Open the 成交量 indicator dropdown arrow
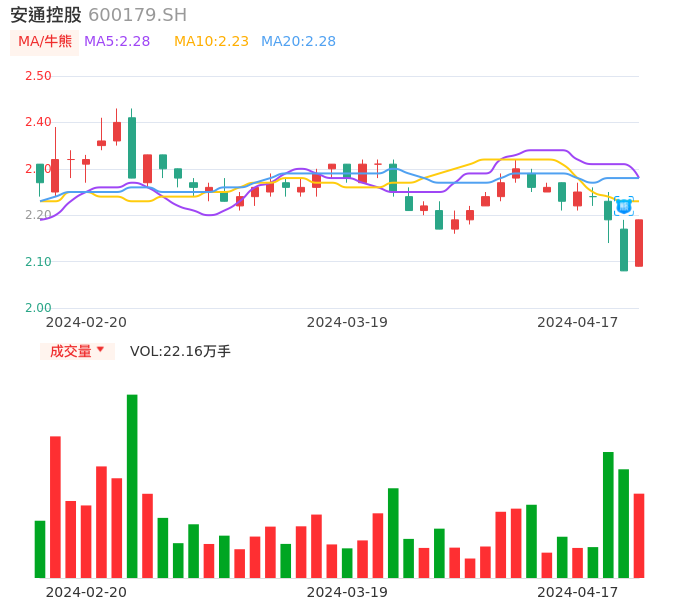 pos(100,350)
